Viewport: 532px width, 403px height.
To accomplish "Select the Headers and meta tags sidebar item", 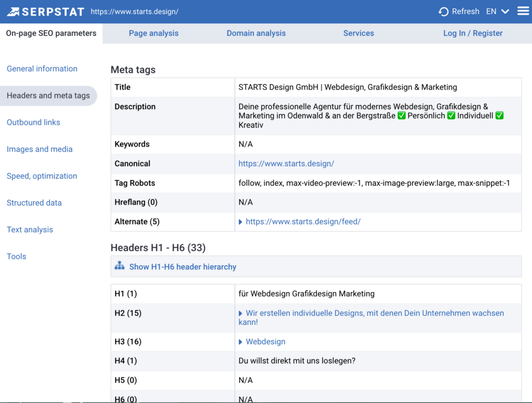I will click(x=48, y=96).
